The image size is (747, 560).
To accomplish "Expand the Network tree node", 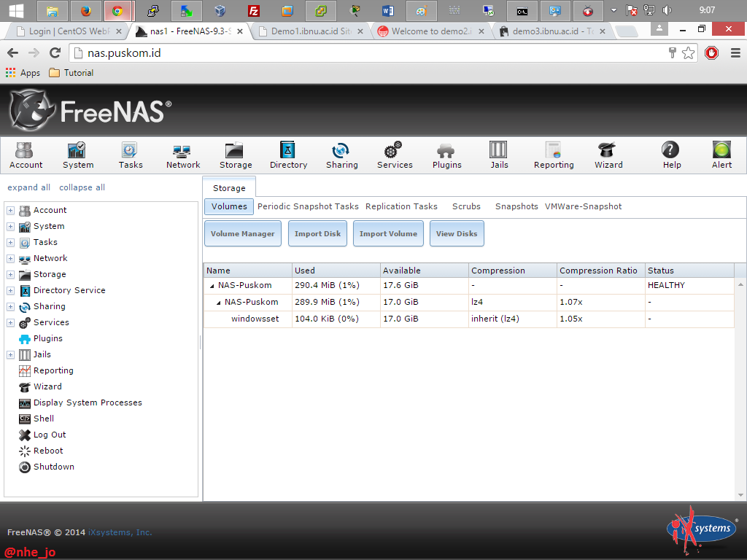I will 10,259.
